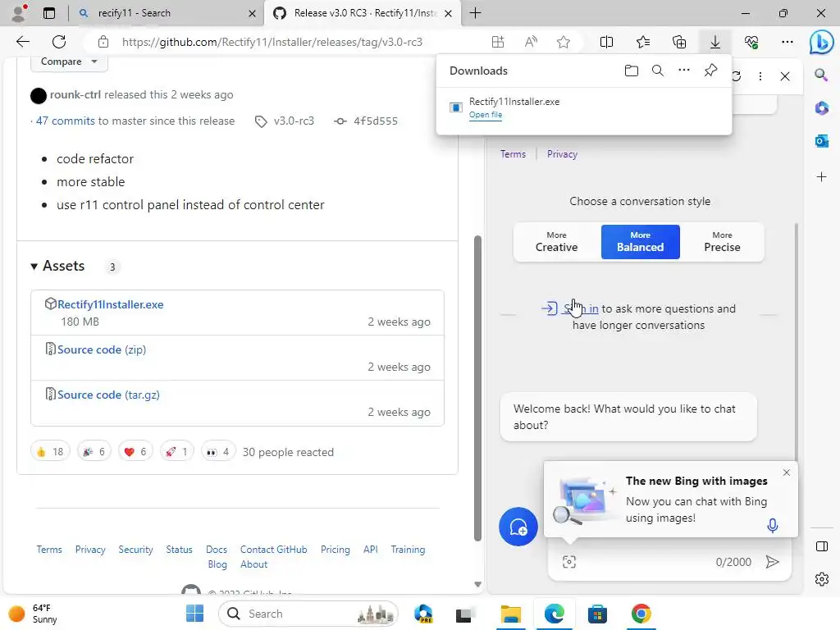Send the Bing chat message
This screenshot has height=630, width=840.
point(772,561)
